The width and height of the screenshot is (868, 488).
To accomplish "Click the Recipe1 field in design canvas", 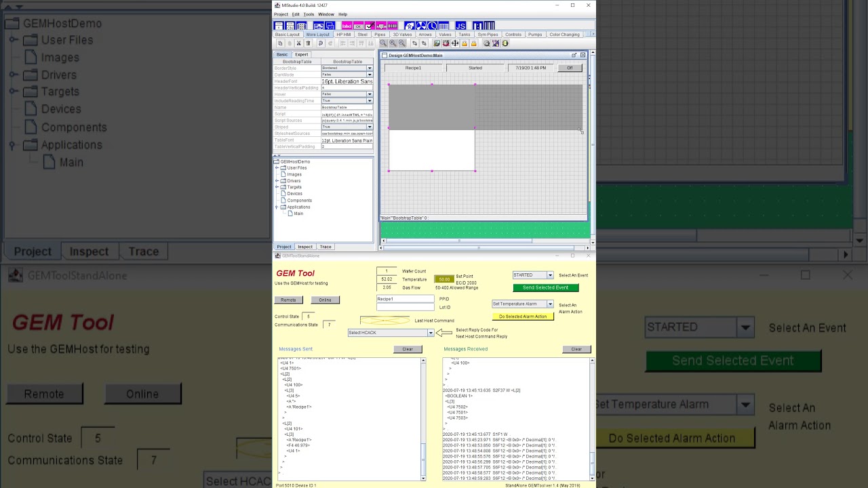I will (x=413, y=68).
